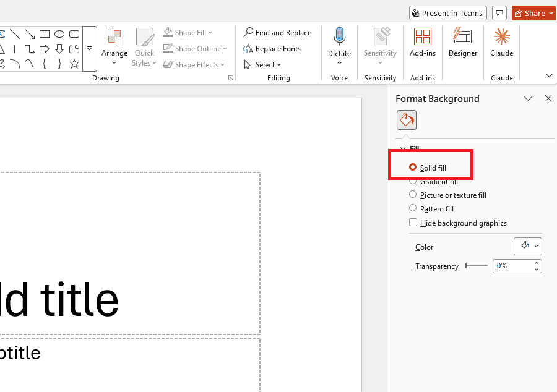557x392 pixels.
Task: Open the Comments pane icon
Action: pyautogui.click(x=499, y=13)
